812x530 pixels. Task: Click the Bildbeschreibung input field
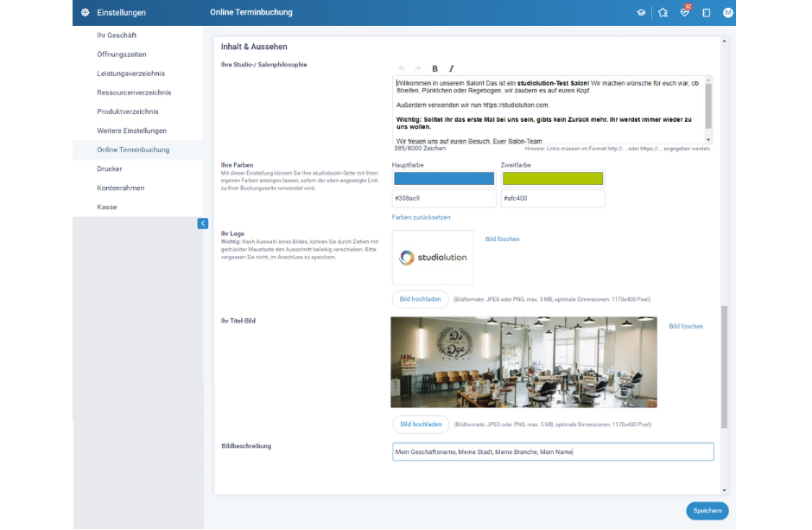(553, 452)
